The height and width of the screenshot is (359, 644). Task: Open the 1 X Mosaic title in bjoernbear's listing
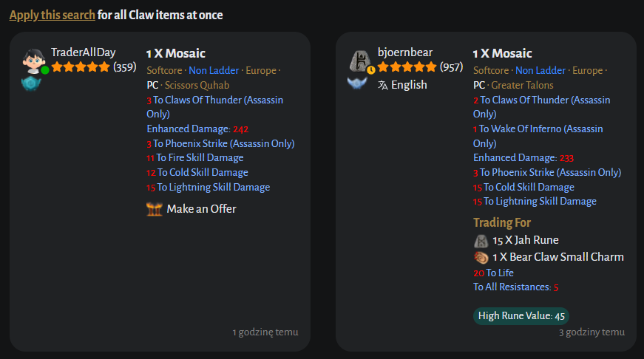click(502, 54)
